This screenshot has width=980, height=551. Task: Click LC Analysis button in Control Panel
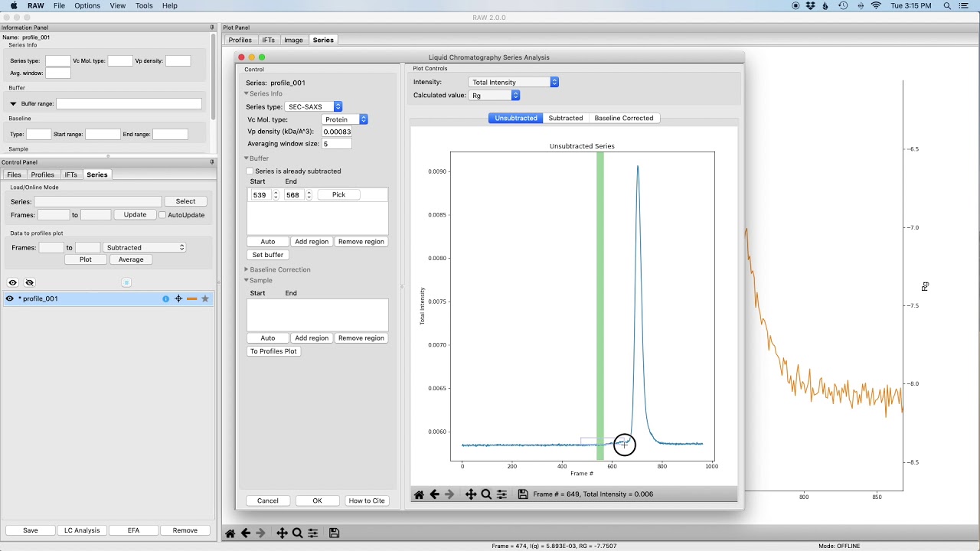click(x=82, y=530)
